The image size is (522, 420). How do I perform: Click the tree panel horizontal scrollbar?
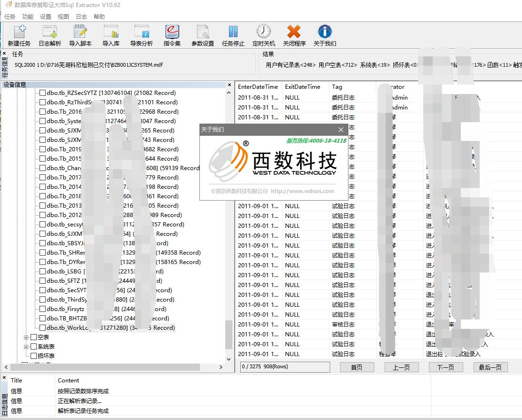105,367
